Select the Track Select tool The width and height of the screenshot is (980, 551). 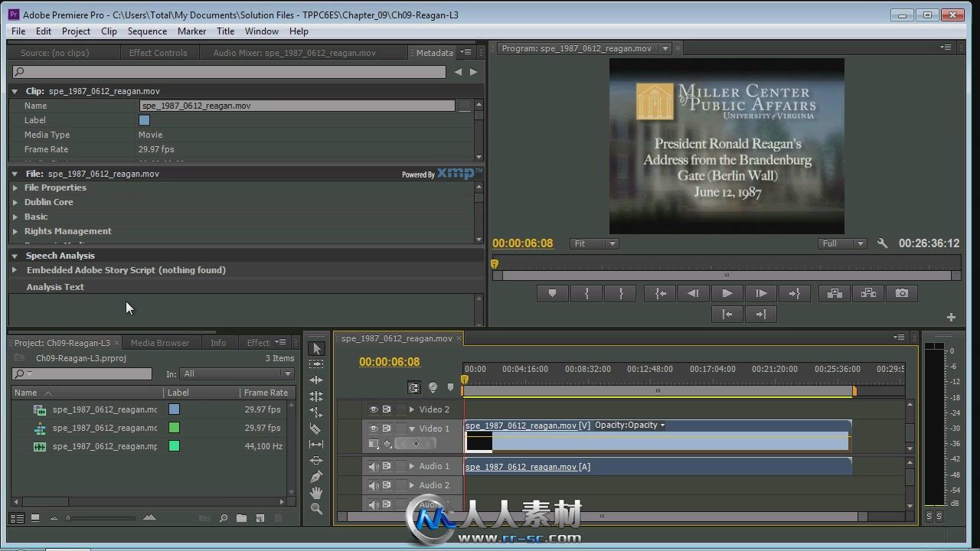coord(316,364)
